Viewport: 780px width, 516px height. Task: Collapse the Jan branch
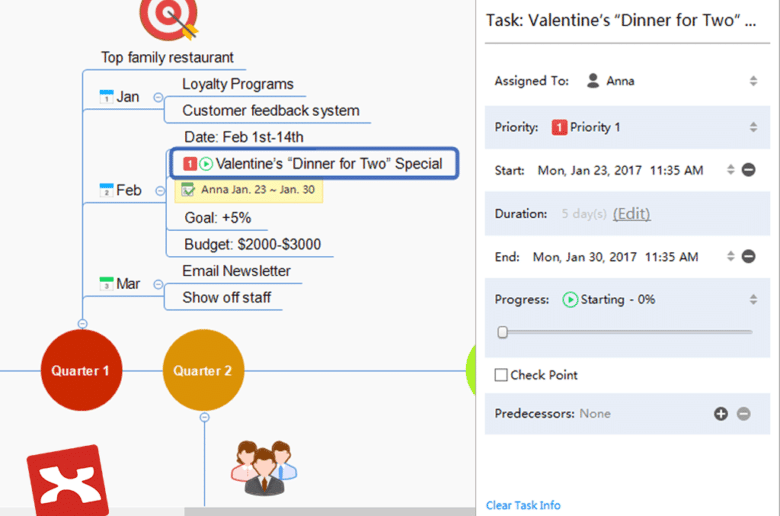[158, 97]
